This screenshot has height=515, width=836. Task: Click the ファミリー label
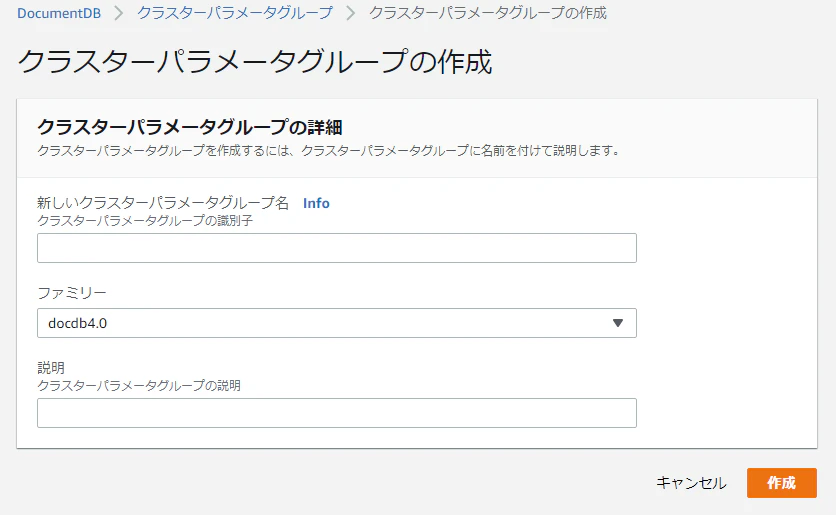coord(72,293)
